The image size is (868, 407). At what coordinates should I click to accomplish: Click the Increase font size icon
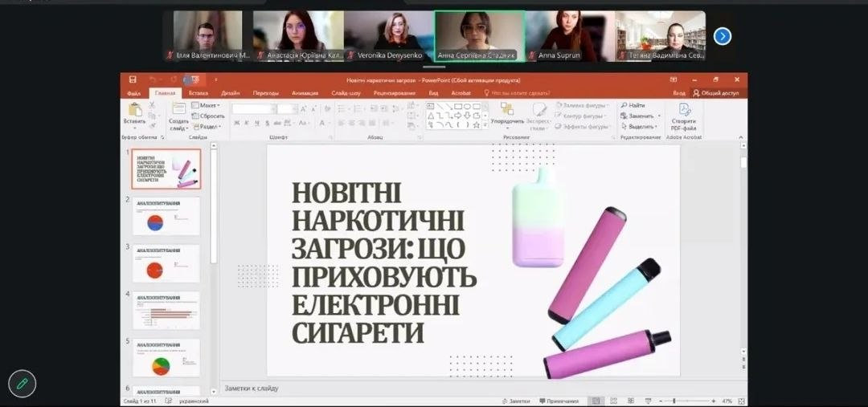(x=303, y=109)
